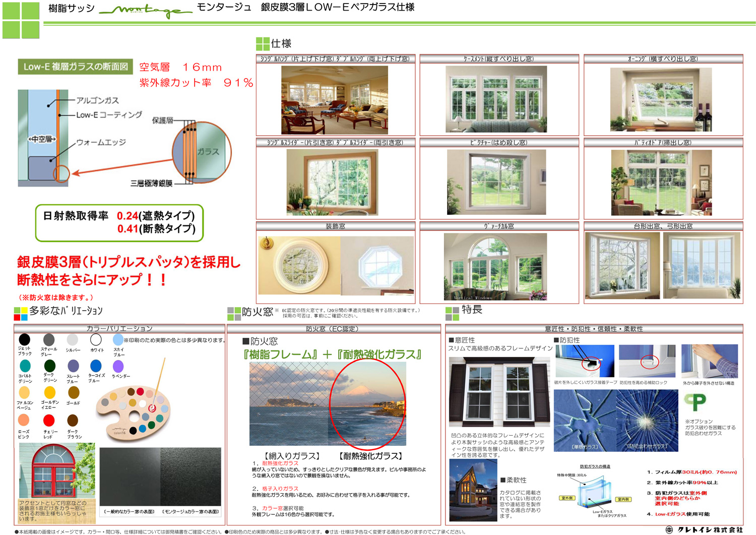The height and width of the screenshot is (535, 756).
Task: Open the red arched window house photo
Action: pos(57,471)
